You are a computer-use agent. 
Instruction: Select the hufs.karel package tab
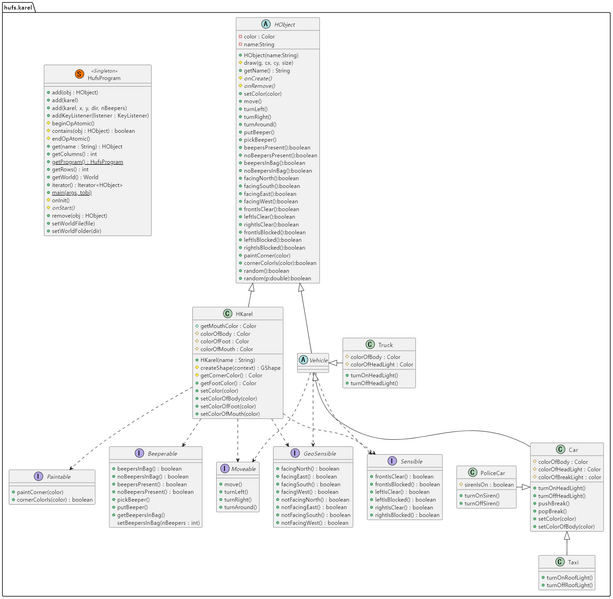pyautogui.click(x=18, y=7)
